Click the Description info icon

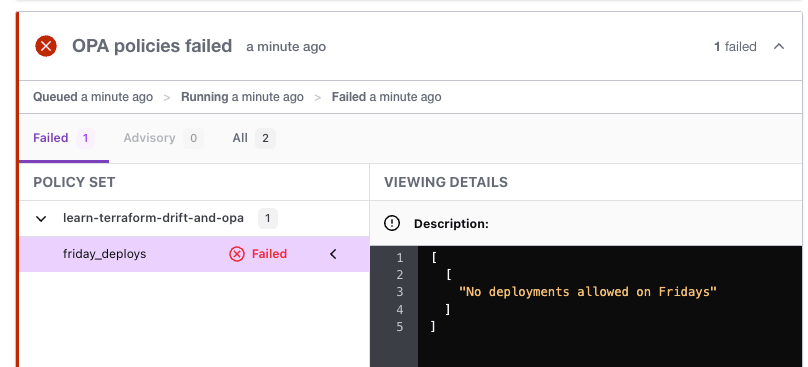pos(392,224)
